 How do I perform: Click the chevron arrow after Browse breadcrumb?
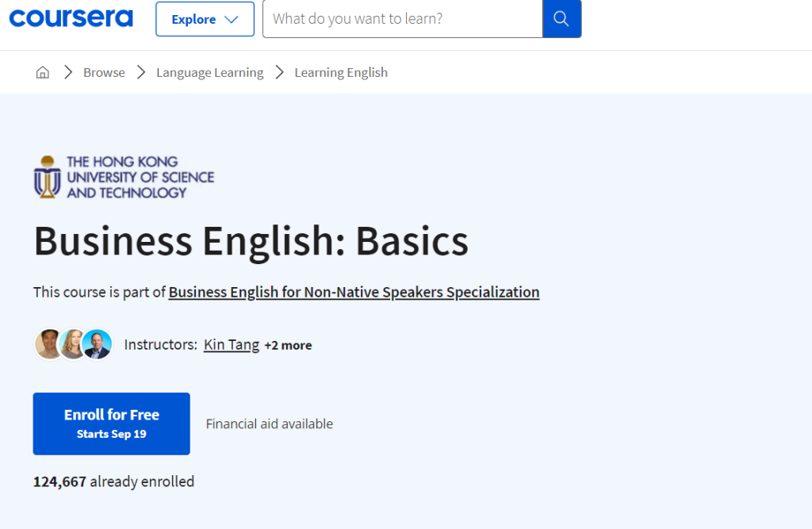point(141,72)
